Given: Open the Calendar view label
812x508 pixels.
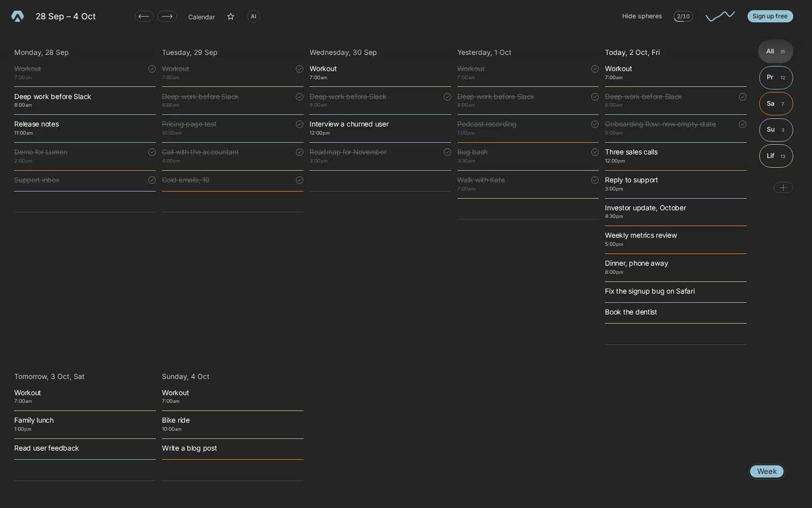Looking at the screenshot, I should (201, 17).
